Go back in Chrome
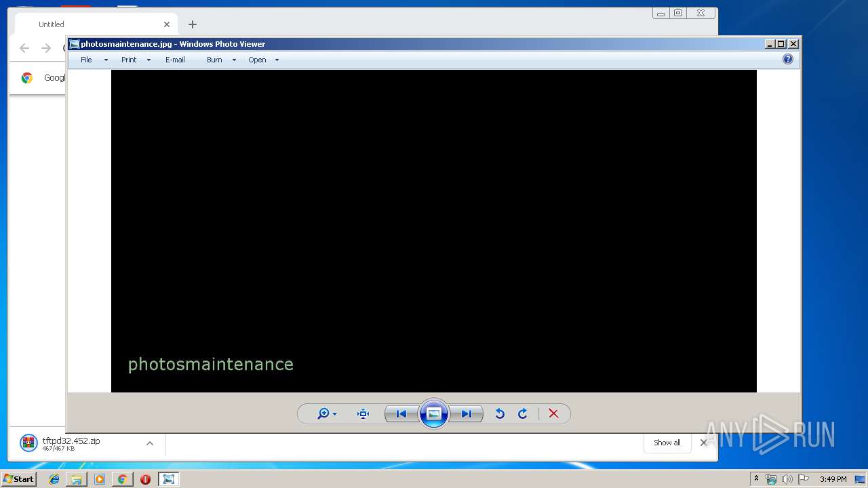Image resolution: width=868 pixels, height=488 pixels. [24, 48]
